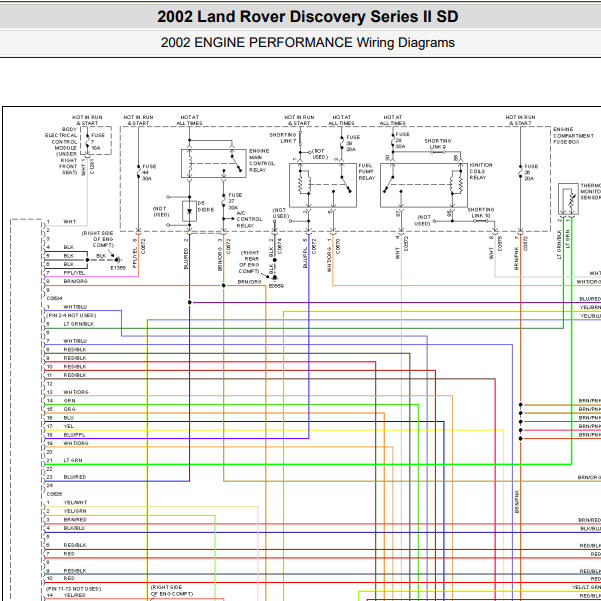
Task: Click the fuel pump relay coil symbol
Action: 304,184
